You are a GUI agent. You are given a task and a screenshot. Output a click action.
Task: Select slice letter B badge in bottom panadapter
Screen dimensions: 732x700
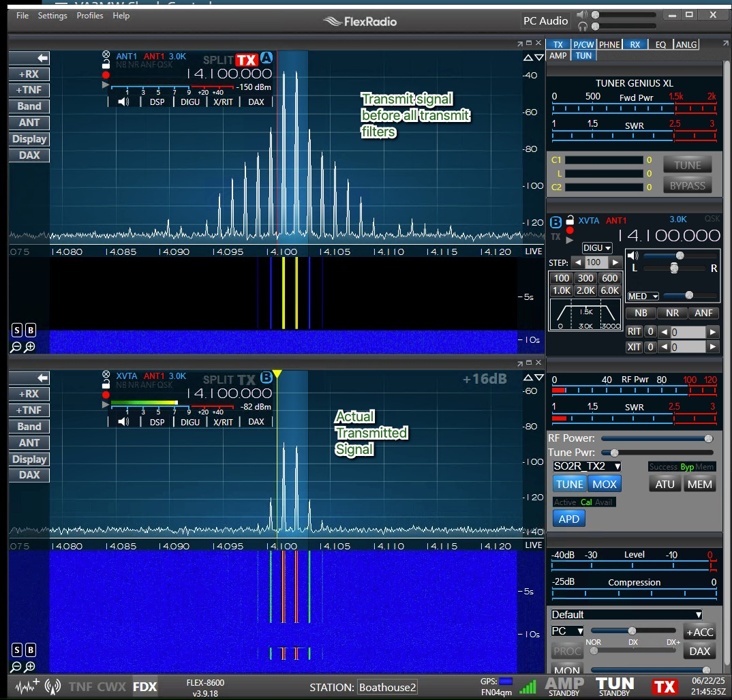pyautogui.click(x=266, y=378)
